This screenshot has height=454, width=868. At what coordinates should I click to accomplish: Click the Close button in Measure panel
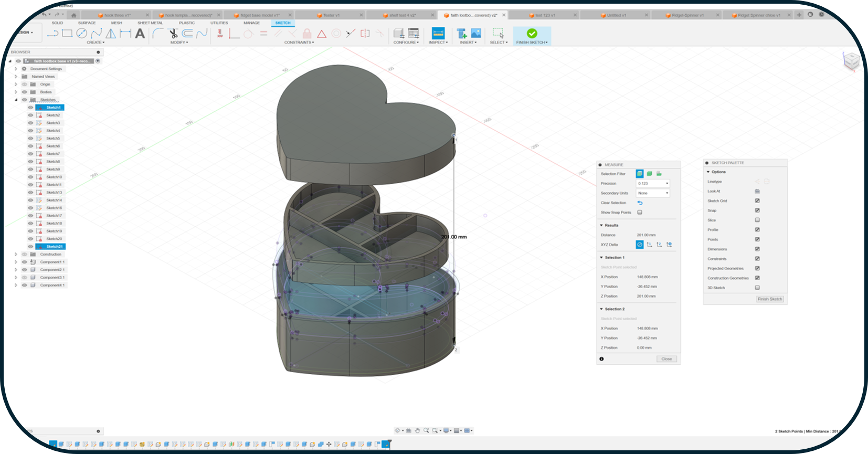click(666, 359)
